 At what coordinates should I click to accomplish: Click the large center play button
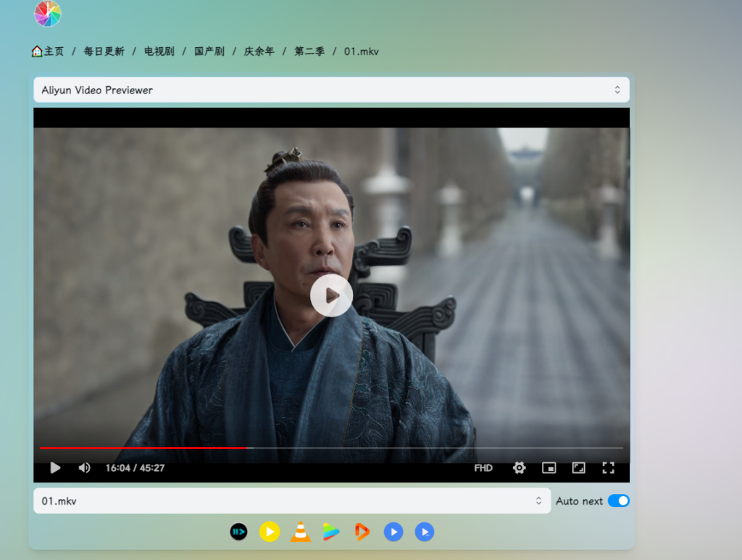(331, 296)
